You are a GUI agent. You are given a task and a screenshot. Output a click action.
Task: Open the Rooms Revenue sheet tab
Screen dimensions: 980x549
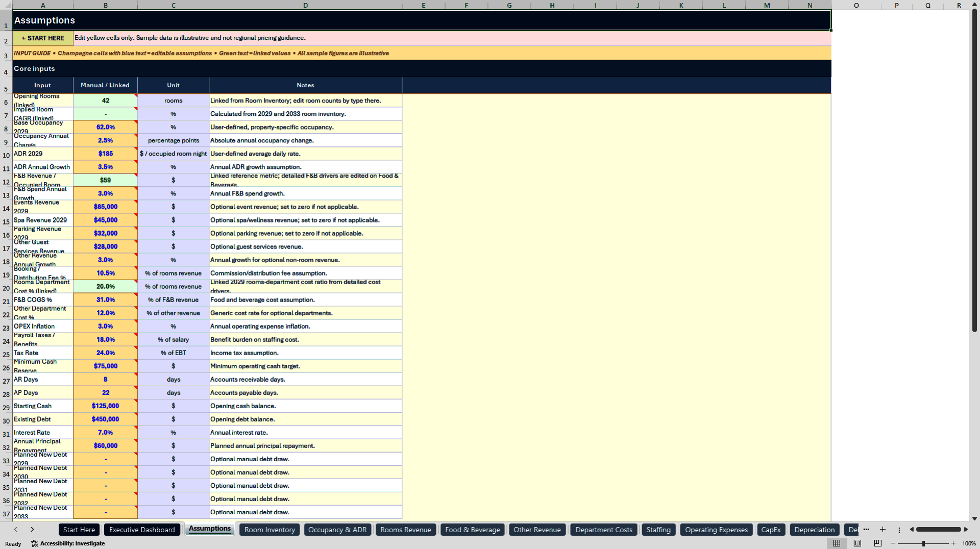406,530
